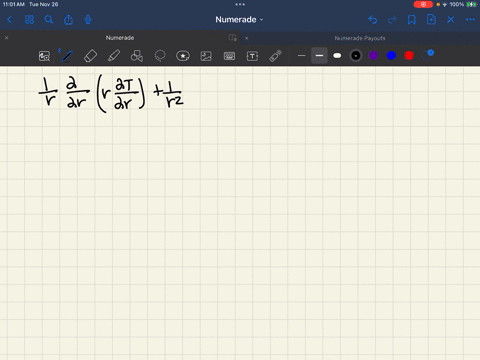This screenshot has height=360, width=480.
Task: Tap the battery status indicator
Action: coord(471,4)
